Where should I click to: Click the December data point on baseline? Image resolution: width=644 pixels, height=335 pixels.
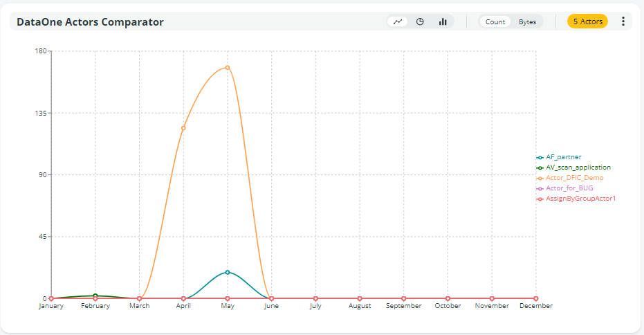[x=535, y=298]
